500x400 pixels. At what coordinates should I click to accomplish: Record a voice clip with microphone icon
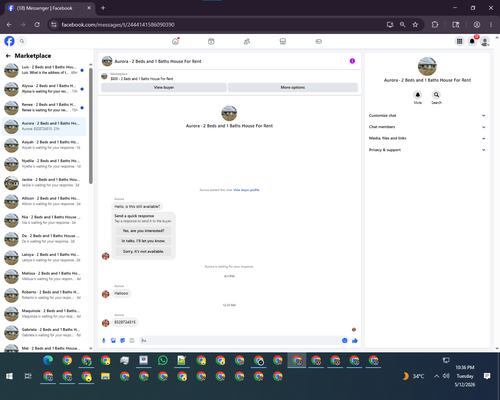pos(104,340)
